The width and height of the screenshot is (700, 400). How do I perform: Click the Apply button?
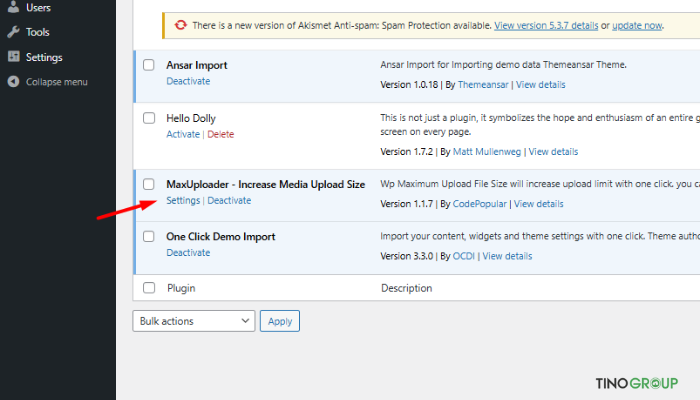pyautogui.click(x=280, y=321)
